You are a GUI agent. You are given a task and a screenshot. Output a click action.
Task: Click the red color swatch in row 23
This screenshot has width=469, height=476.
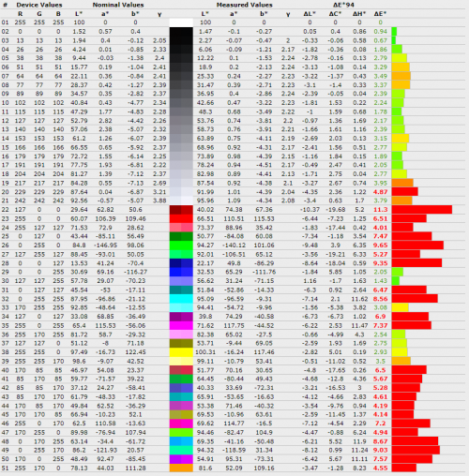181,218
